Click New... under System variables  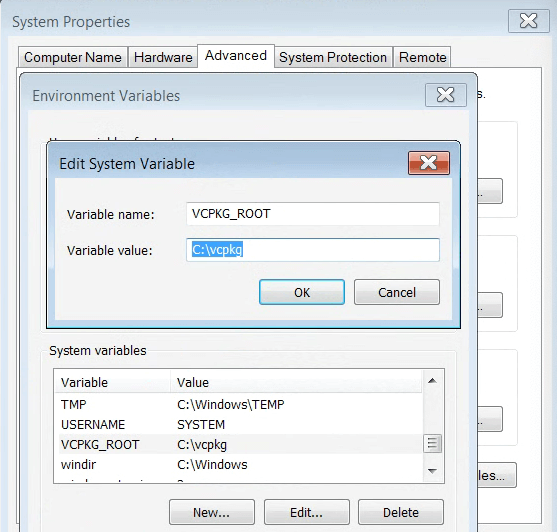[x=212, y=512]
